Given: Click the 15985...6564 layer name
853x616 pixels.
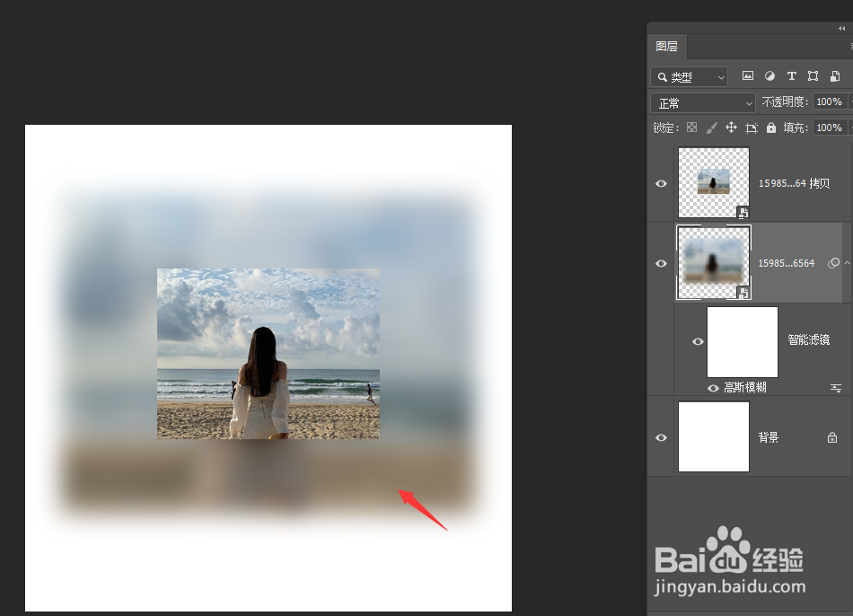Looking at the screenshot, I should [x=786, y=263].
